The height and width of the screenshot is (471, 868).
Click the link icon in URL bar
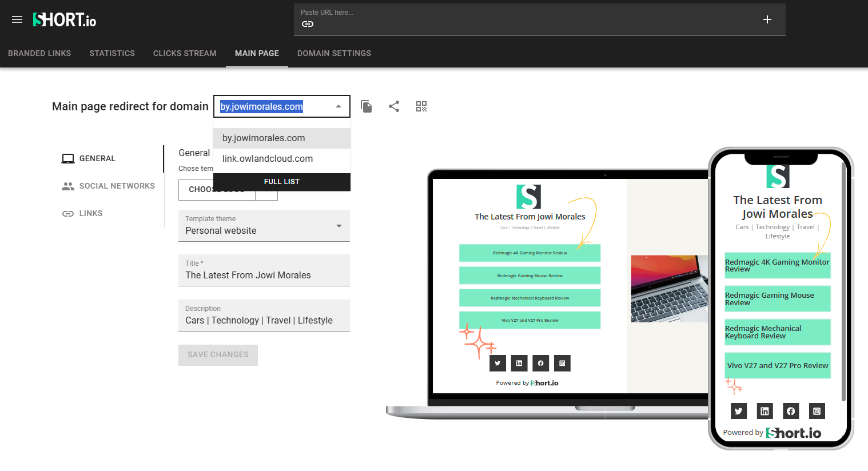click(308, 24)
